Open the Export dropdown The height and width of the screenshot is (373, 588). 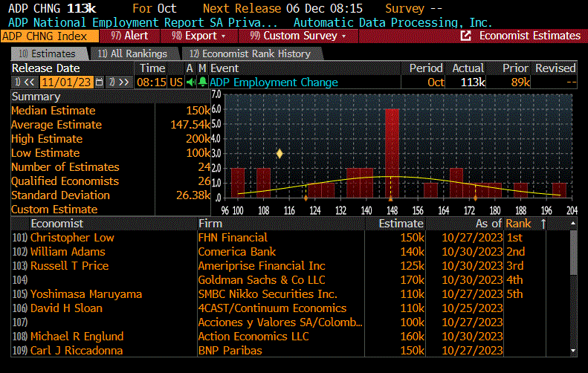point(199,36)
